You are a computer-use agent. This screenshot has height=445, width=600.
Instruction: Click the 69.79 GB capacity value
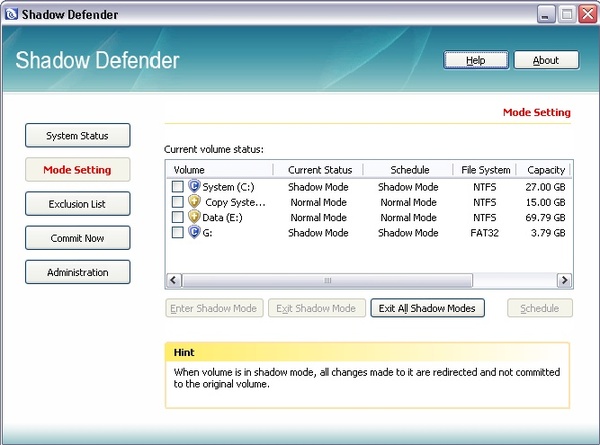point(545,217)
